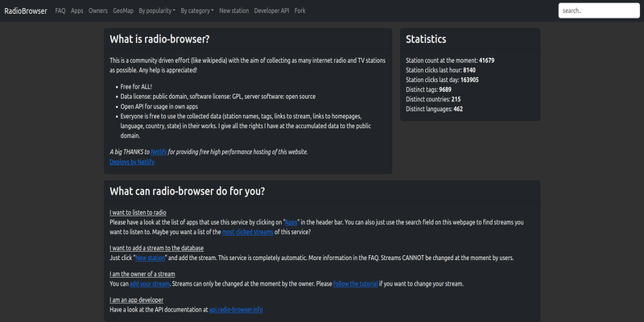644x322 pixels.
Task: Open the Owners page
Action: [x=98, y=10]
